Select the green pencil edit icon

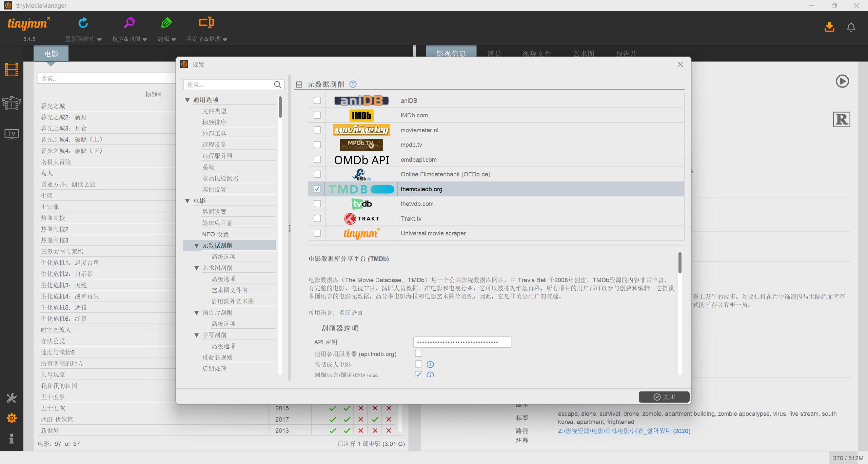point(166,23)
